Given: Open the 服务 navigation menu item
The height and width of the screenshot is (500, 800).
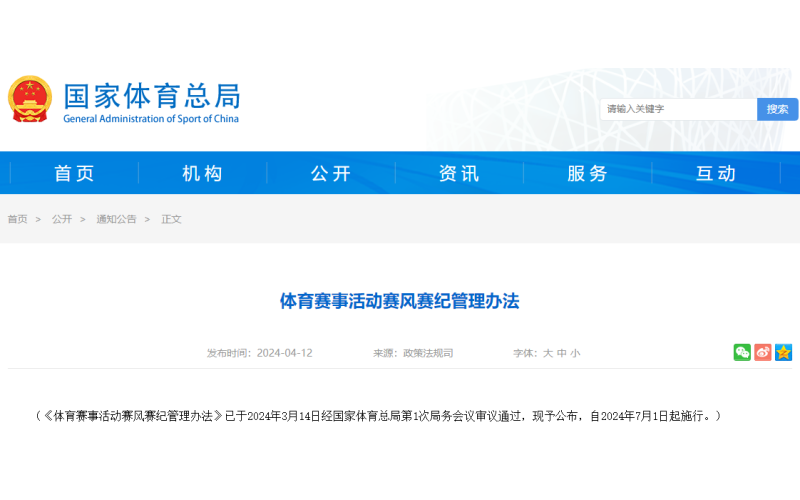Looking at the screenshot, I should (588, 173).
